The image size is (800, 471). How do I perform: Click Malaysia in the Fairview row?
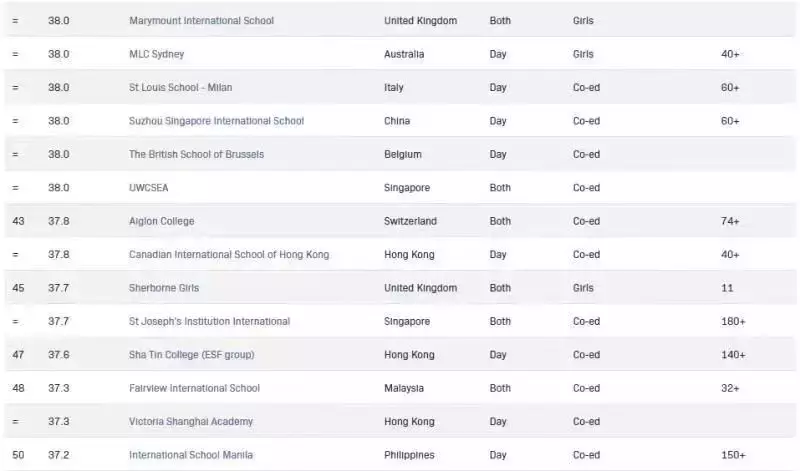[404, 388]
